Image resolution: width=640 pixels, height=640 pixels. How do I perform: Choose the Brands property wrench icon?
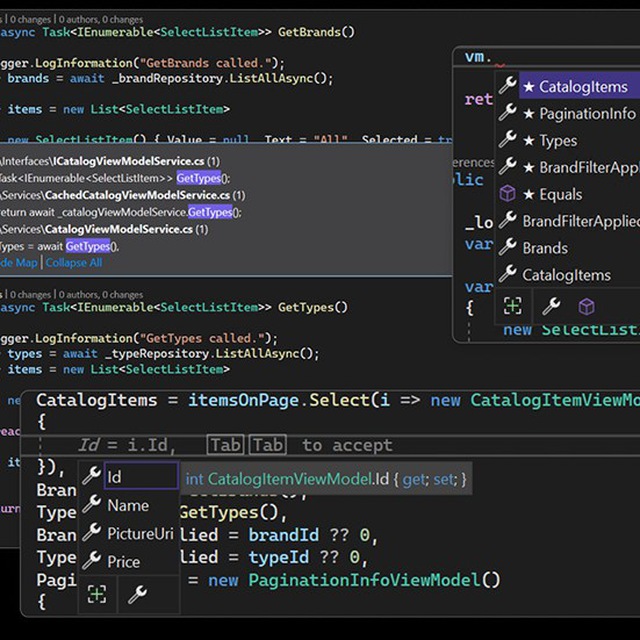pyautogui.click(x=508, y=247)
